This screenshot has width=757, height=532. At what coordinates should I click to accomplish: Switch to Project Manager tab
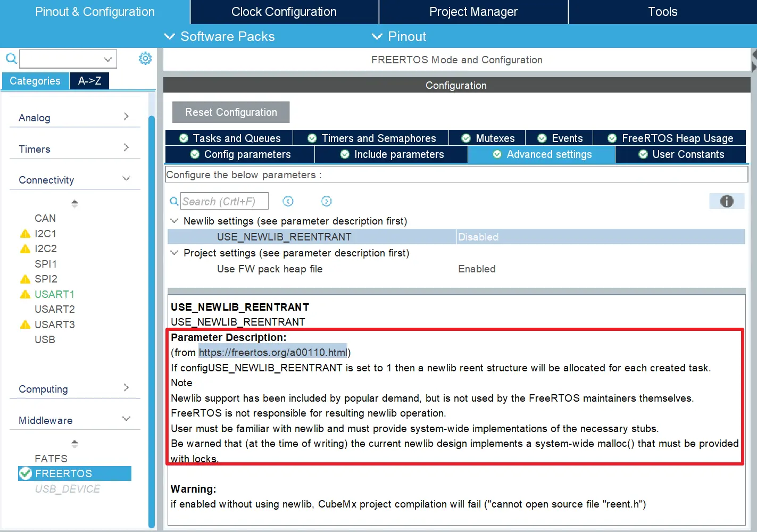473,12
